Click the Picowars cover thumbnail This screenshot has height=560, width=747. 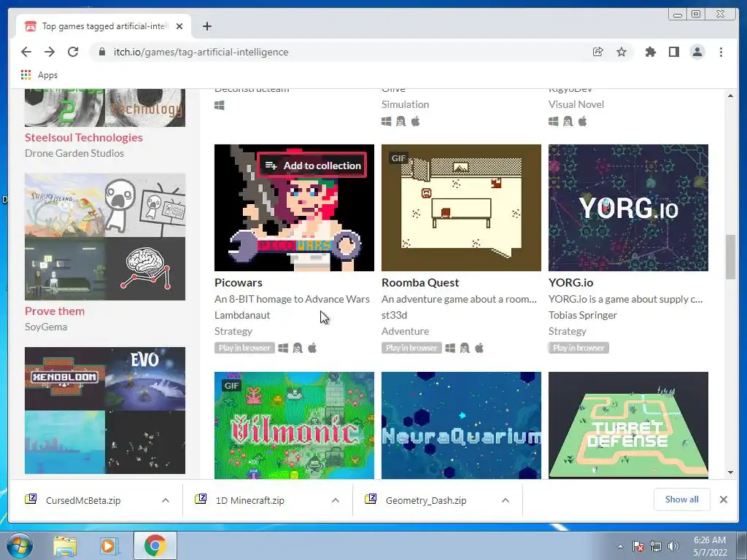coord(295,208)
